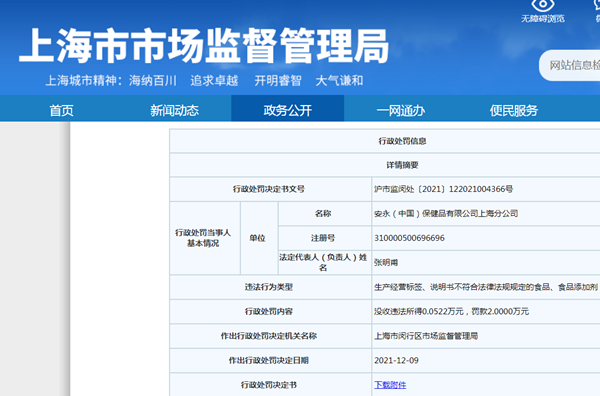Select the violation type text 生产经营标签
Viewport: 600px width, 396px height.
[398, 287]
